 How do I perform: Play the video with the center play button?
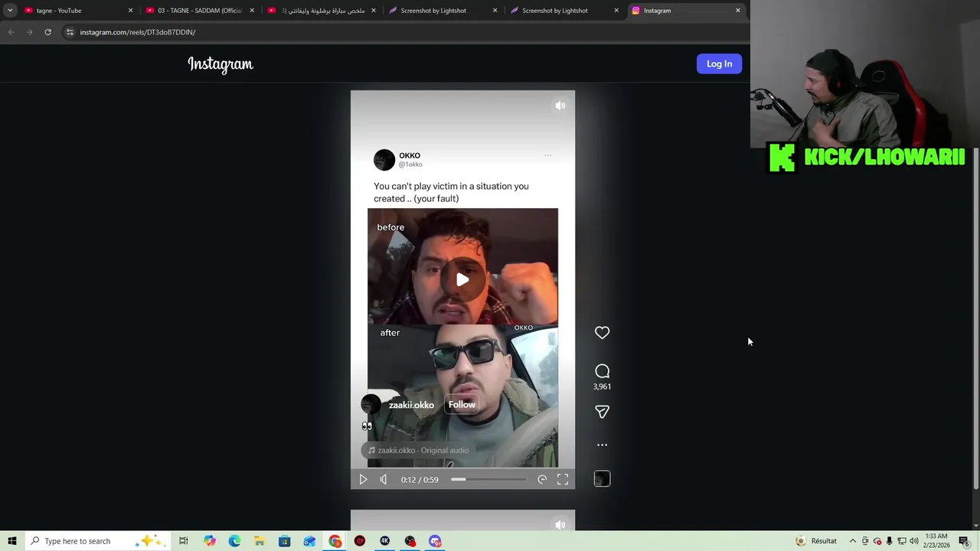(462, 279)
